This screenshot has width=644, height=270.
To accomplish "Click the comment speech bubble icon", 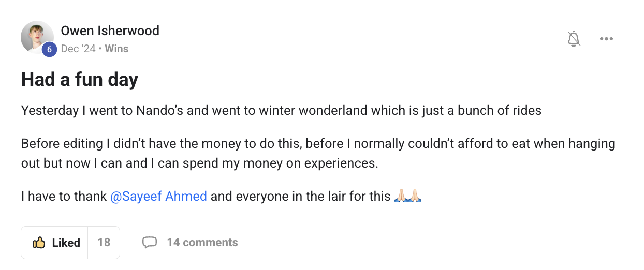I will click(150, 242).
